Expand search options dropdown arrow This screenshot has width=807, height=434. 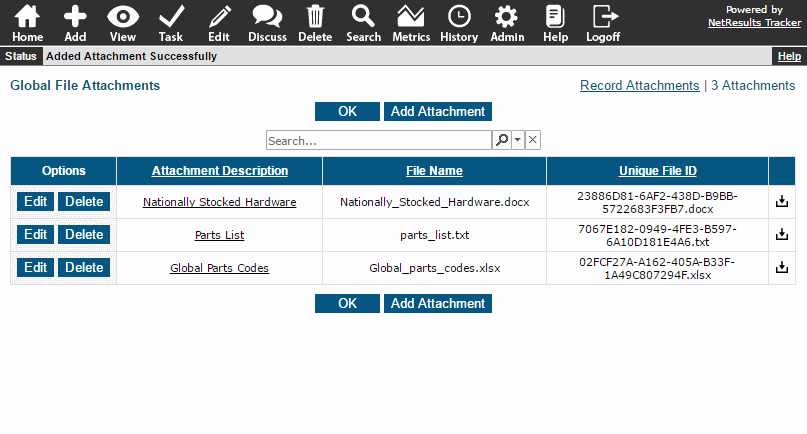coord(518,140)
